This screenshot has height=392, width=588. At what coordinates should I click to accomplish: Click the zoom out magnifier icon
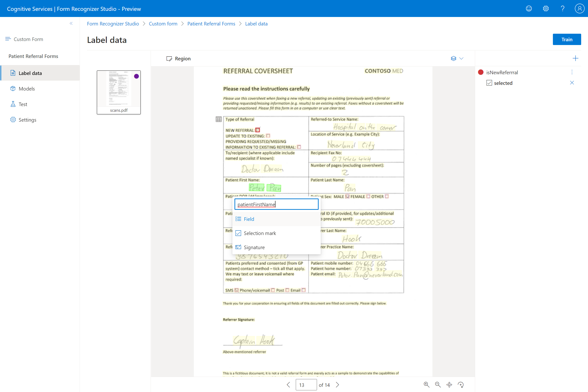[438, 384]
